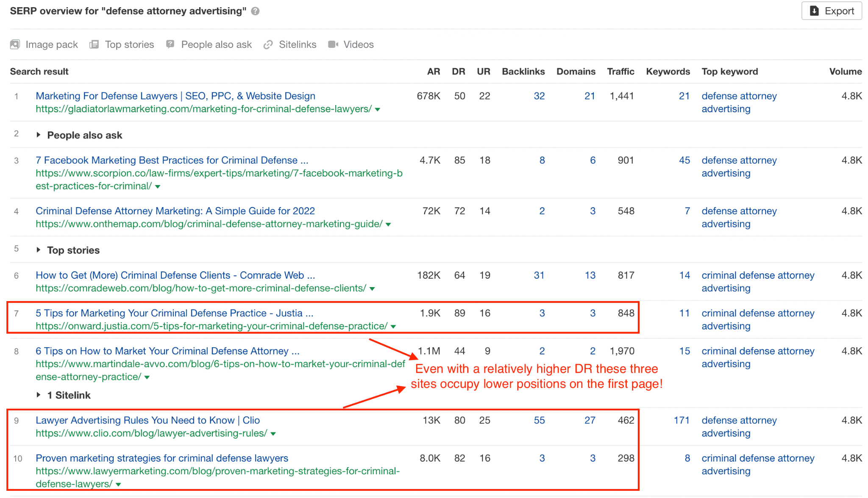Image resolution: width=868 pixels, height=498 pixels.
Task: Open the lawyermarketing.com URL dropdown arrow
Action: click(118, 484)
